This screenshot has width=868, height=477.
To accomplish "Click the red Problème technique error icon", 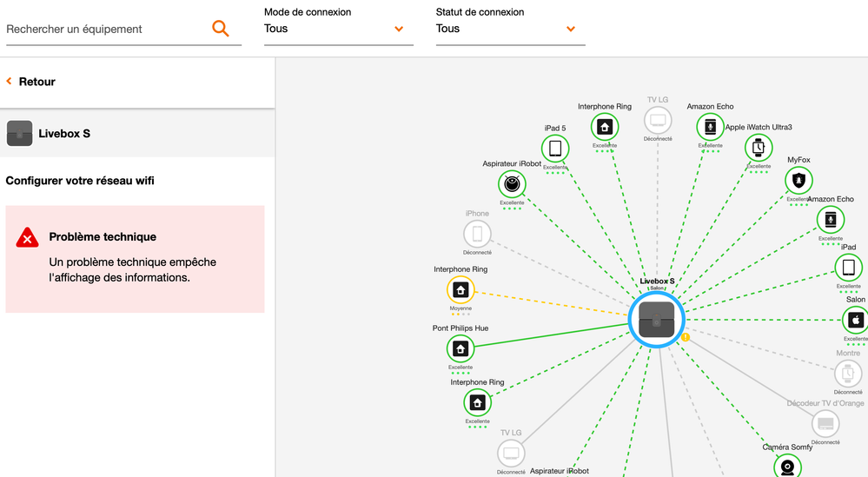I will coord(28,237).
